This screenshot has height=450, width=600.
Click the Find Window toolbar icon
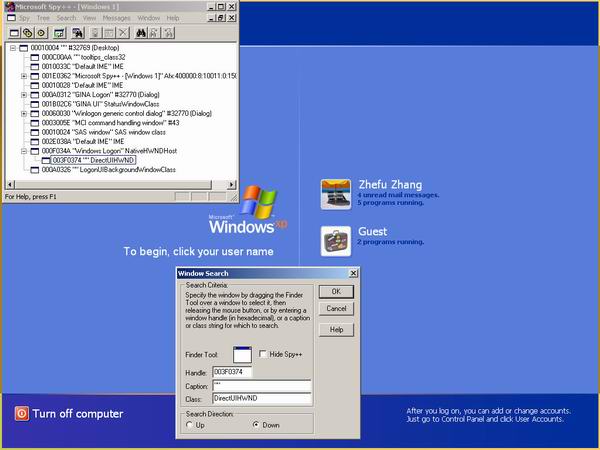(78, 33)
